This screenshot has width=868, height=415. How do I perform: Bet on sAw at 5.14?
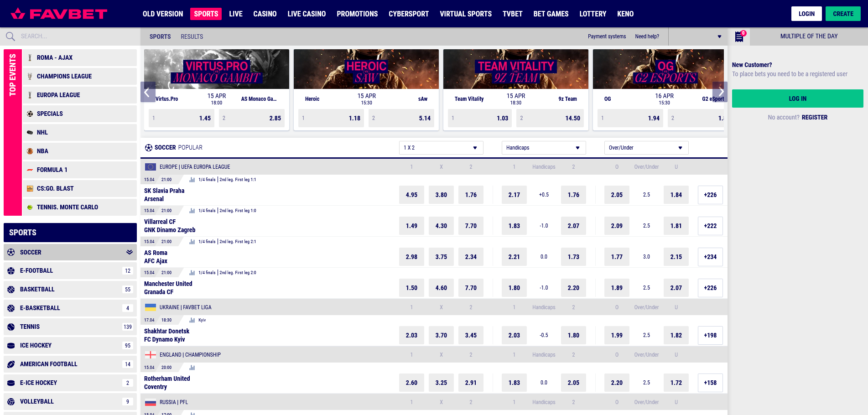(401, 118)
